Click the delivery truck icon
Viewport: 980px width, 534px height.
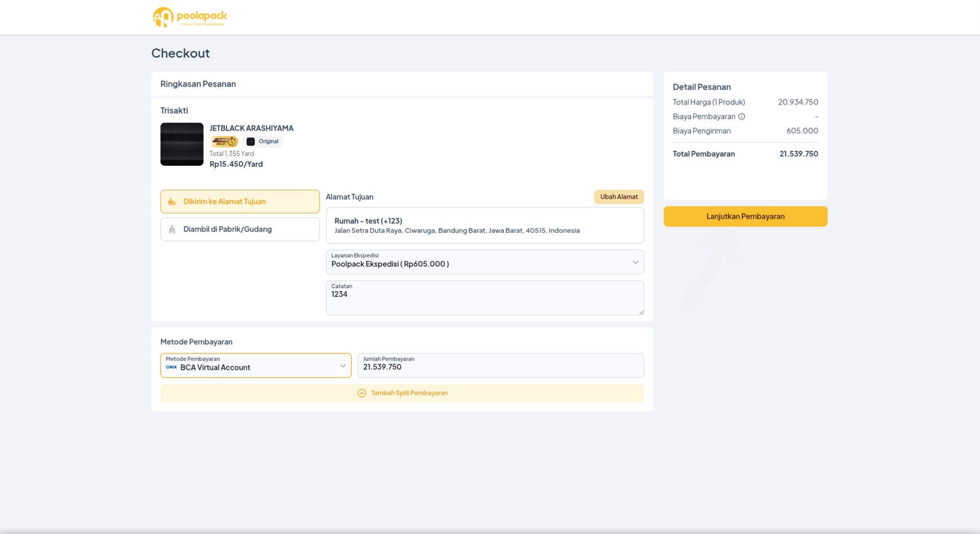coord(172,202)
